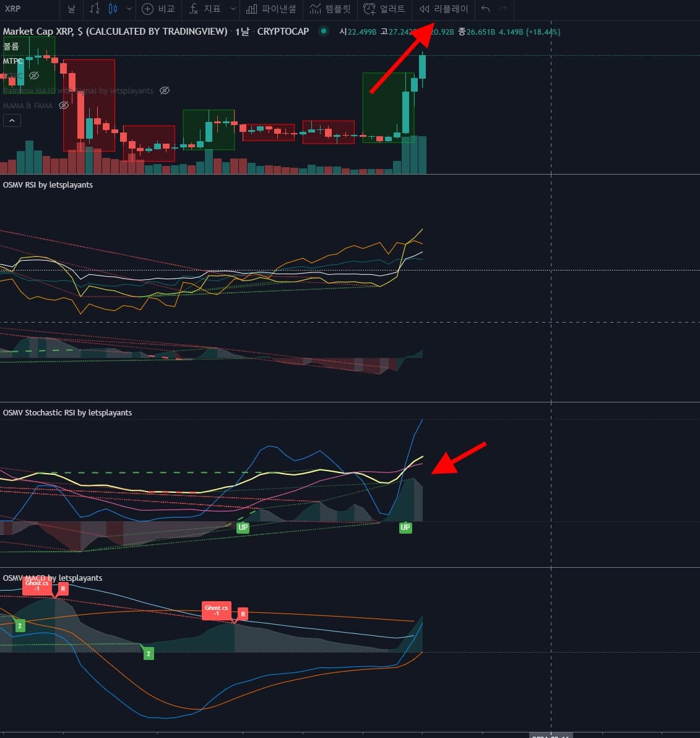This screenshot has height=738, width=700.
Task: Click the red R marker beside first Ghost cs
Action: coord(63,589)
